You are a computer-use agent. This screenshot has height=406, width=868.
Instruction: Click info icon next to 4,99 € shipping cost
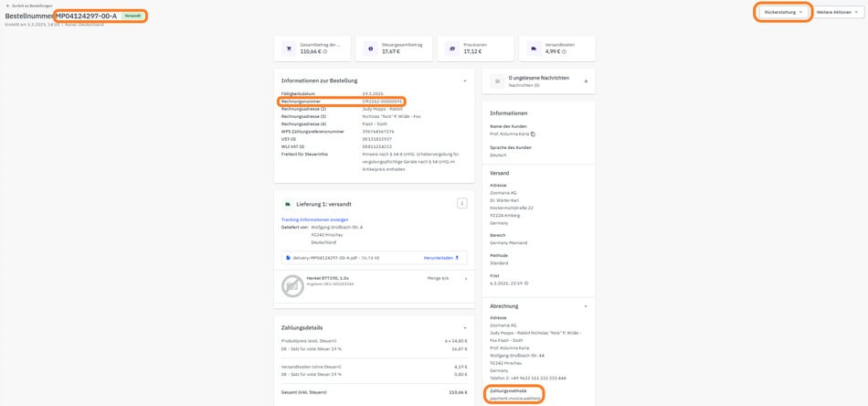[562, 51]
